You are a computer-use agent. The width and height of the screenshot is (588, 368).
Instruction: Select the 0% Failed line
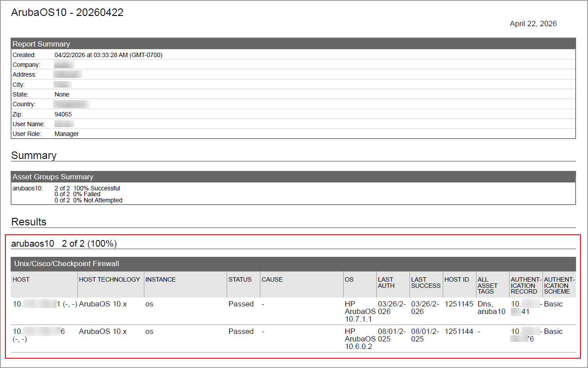coord(77,194)
